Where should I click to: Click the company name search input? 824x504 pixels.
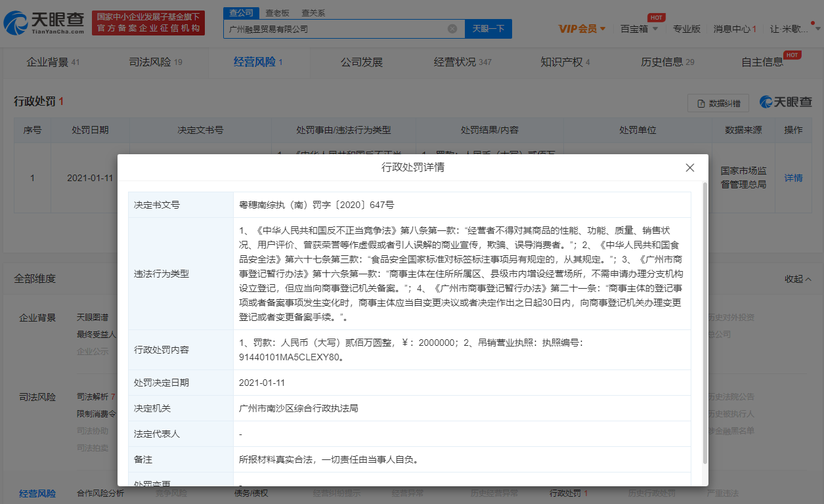pyautogui.click(x=335, y=29)
